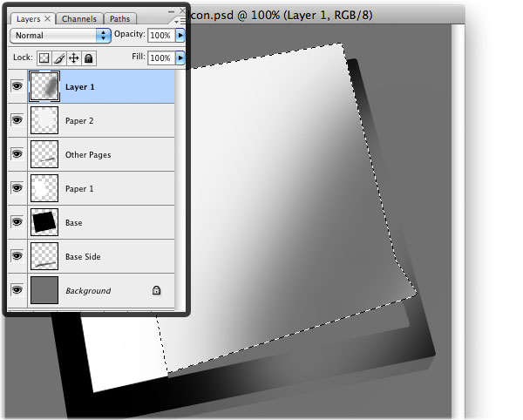Select the Layer 1 thumbnail
Image resolution: width=523 pixels, height=420 pixels.
(44, 86)
